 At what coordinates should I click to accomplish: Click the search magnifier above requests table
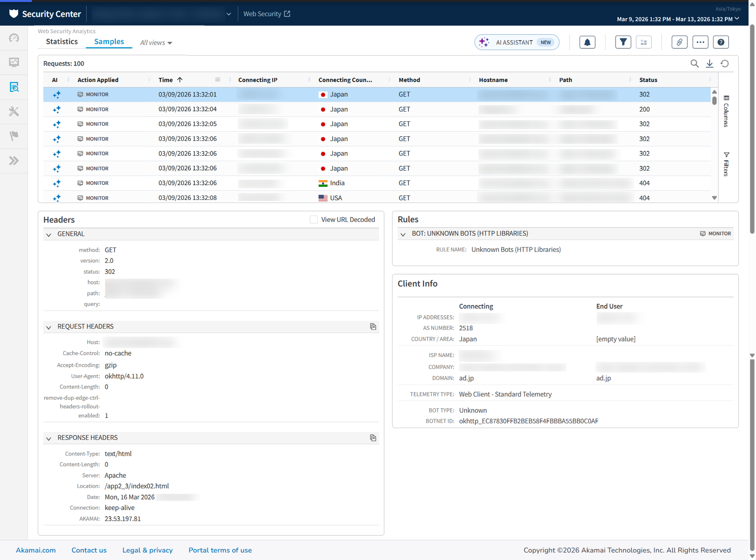point(694,64)
